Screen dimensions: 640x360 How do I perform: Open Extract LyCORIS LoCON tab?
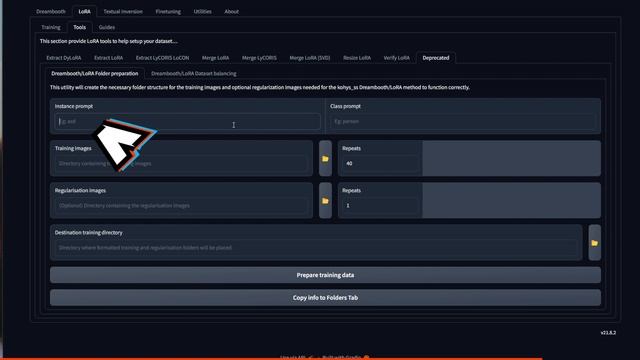[162, 58]
